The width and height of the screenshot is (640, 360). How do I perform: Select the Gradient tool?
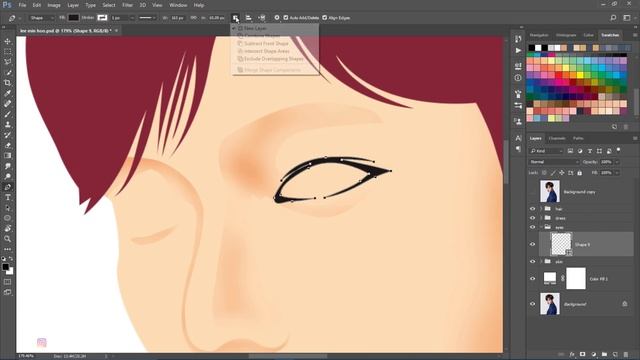8,156
